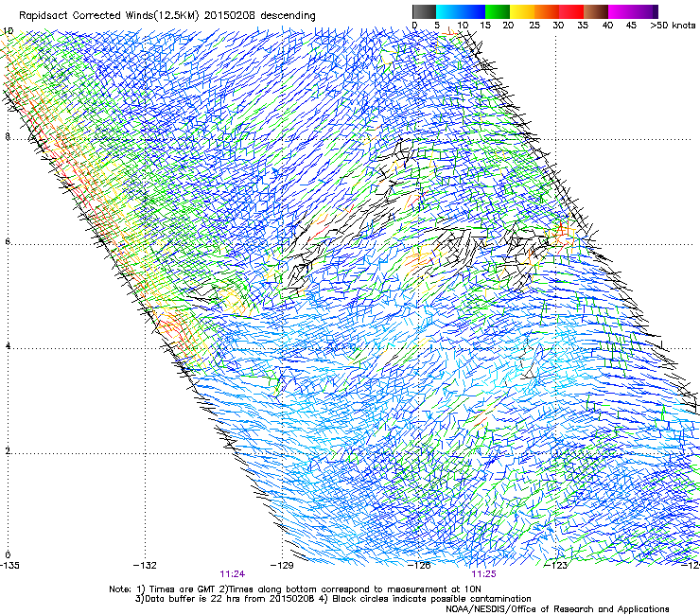
Task: Click the red 30-35 knots legend swatch
Action: pos(571,11)
